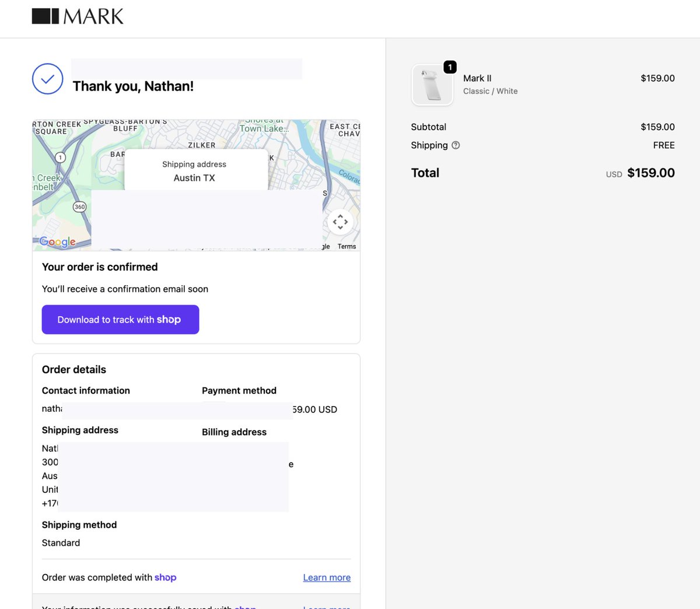Click Download to track with Shop
Image resolution: width=700 pixels, height=609 pixels.
tap(120, 320)
